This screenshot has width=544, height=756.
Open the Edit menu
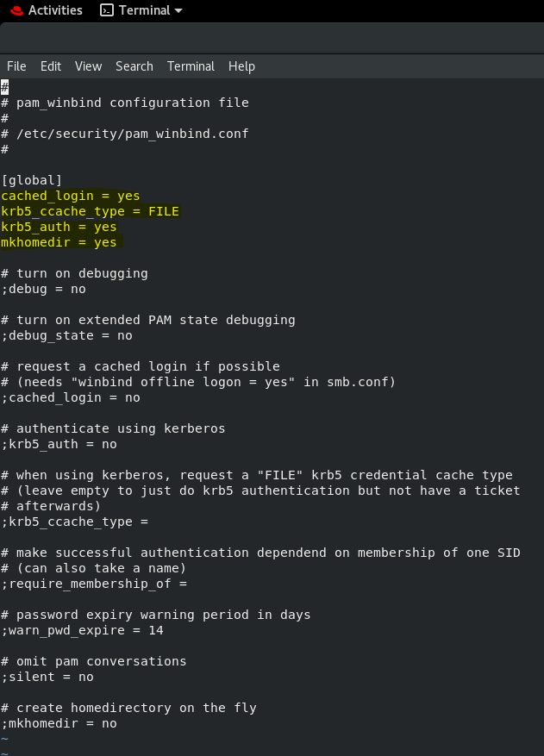(x=51, y=66)
